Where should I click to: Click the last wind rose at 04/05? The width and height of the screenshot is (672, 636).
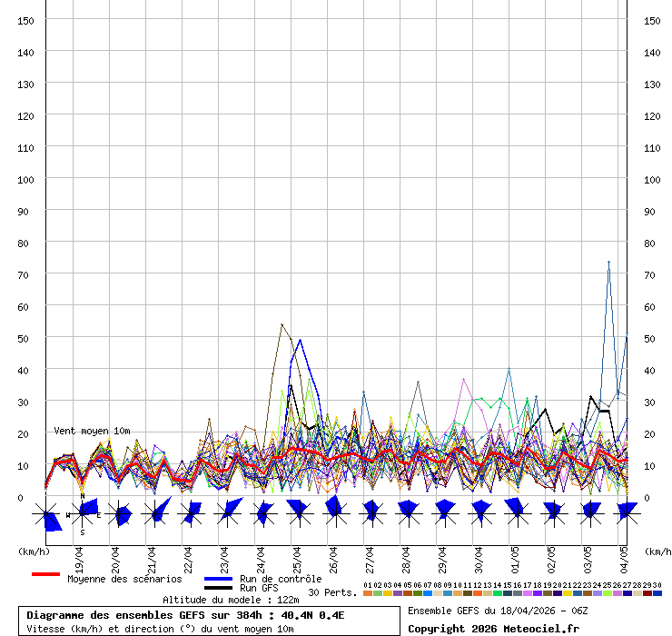click(x=625, y=512)
